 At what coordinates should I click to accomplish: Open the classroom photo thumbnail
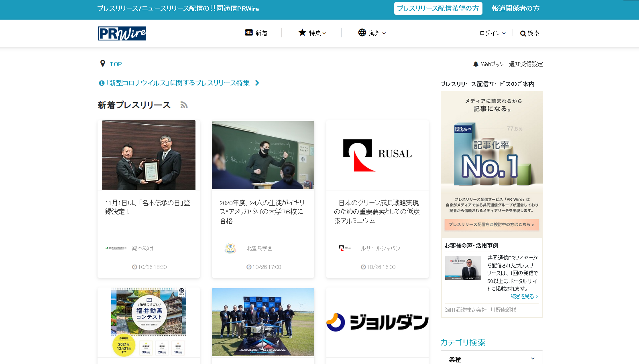pos(263,155)
